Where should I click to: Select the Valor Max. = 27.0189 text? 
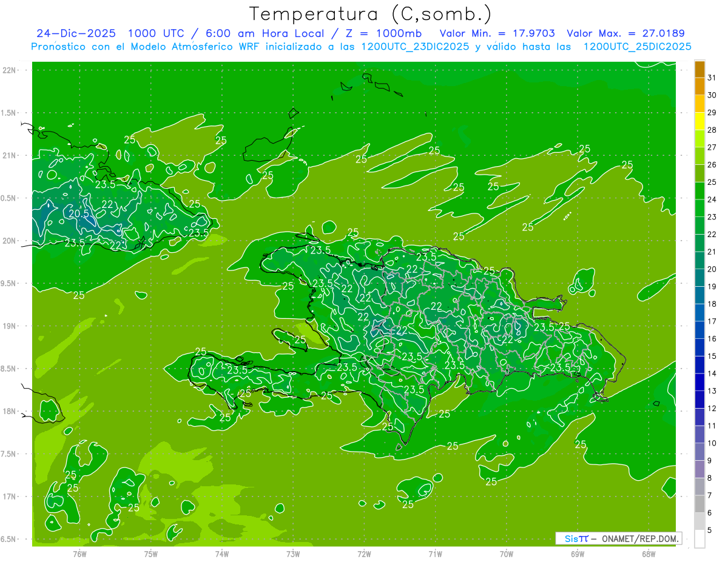[x=625, y=33]
